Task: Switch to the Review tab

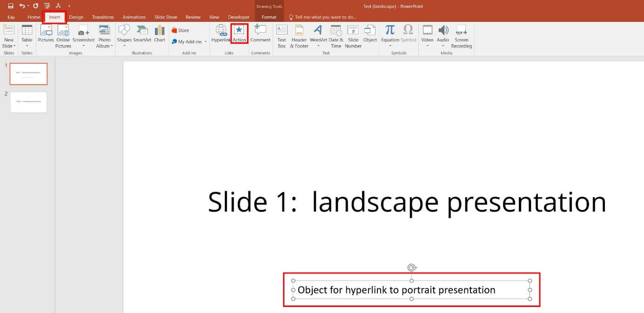Action: pos(193,17)
